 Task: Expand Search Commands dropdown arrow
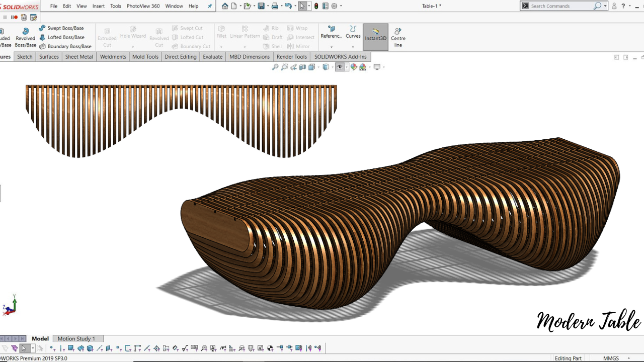point(605,6)
